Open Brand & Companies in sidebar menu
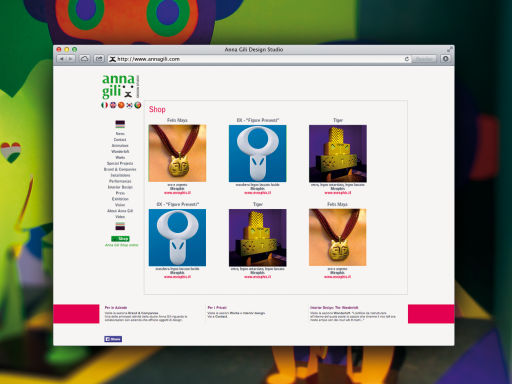The width and height of the screenshot is (512, 384). pos(120,169)
